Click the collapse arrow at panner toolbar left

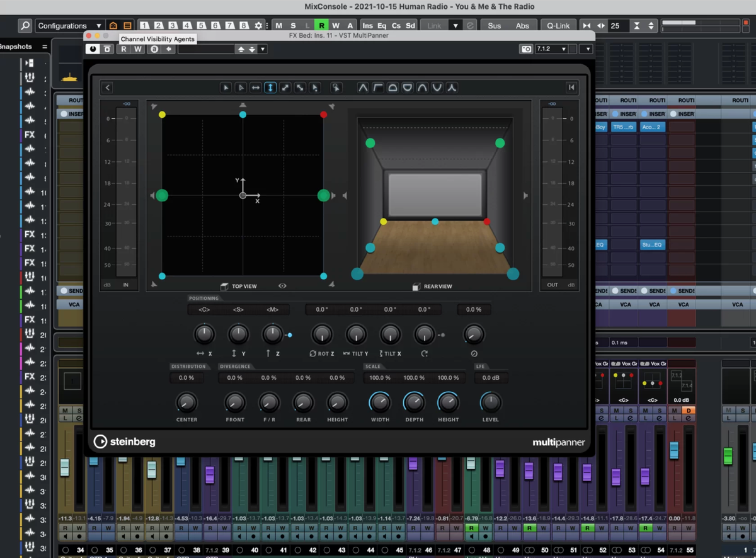pos(107,88)
